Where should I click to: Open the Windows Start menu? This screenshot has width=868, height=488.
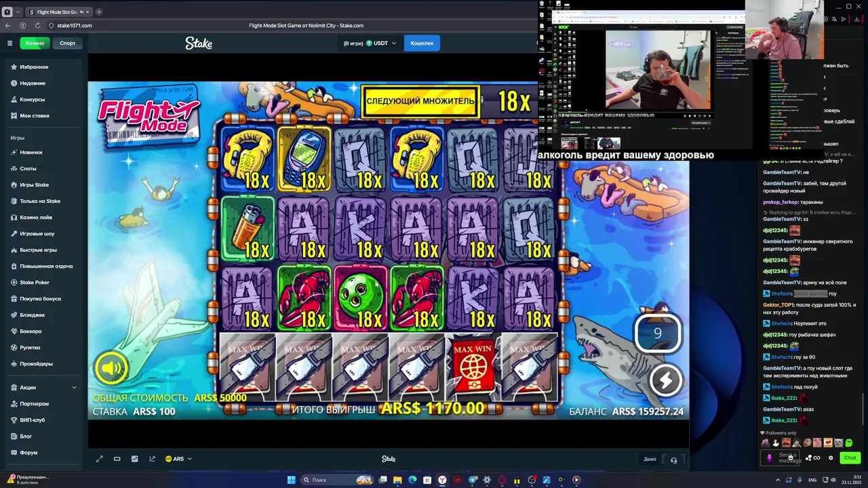pyautogui.click(x=291, y=480)
